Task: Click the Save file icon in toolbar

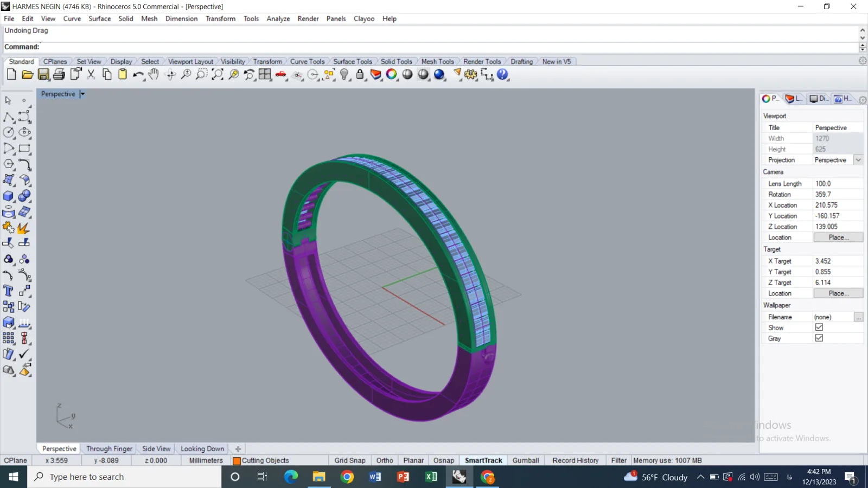Action: pos(43,75)
